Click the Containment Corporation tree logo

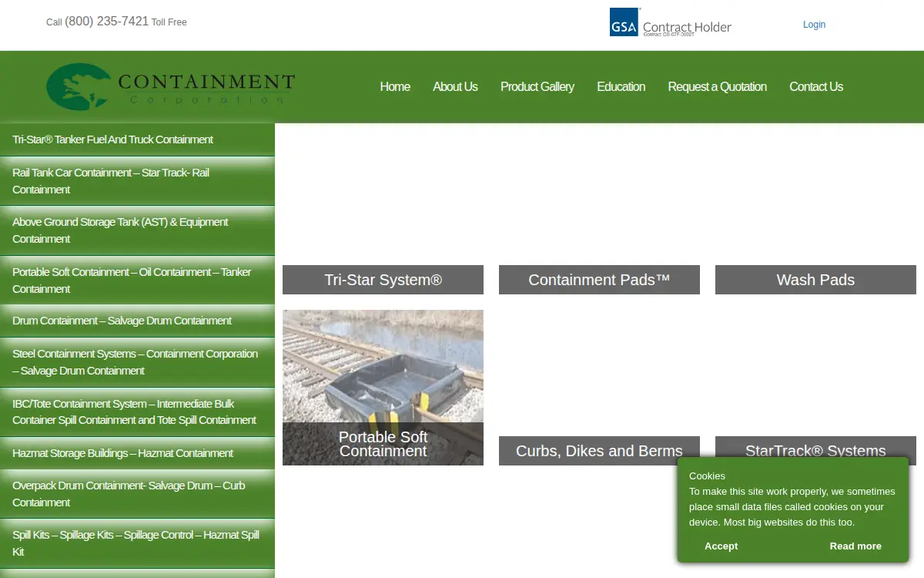point(170,86)
